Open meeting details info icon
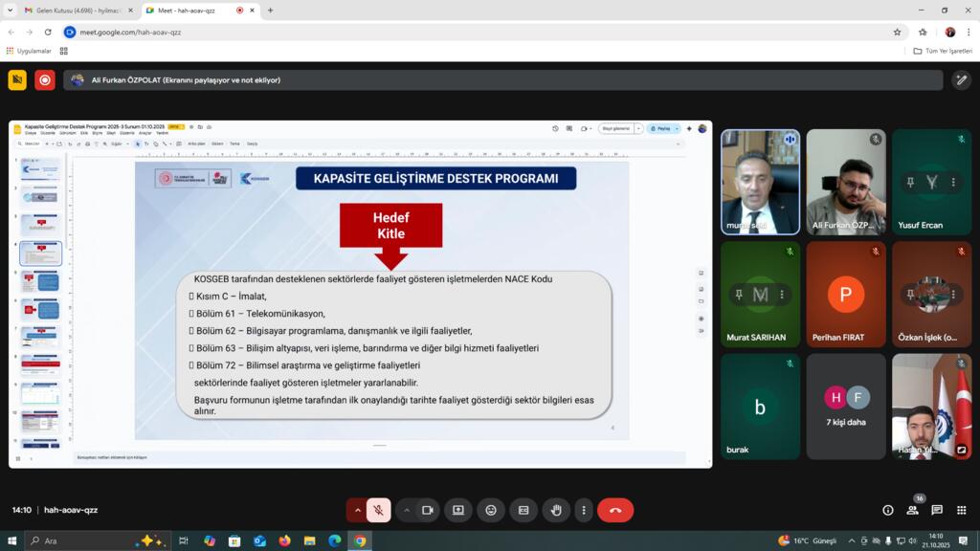Screen dimensions: 980x551 888,510
